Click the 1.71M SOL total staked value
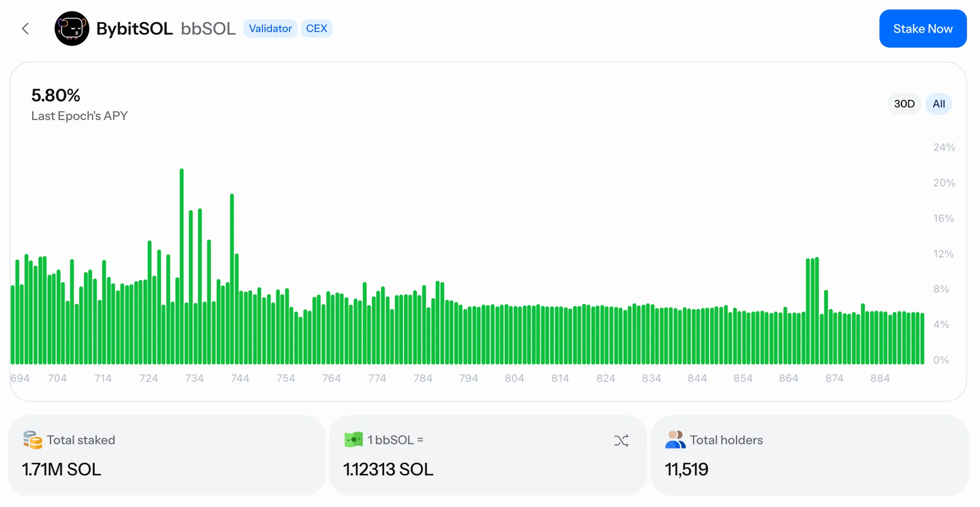 (x=62, y=469)
